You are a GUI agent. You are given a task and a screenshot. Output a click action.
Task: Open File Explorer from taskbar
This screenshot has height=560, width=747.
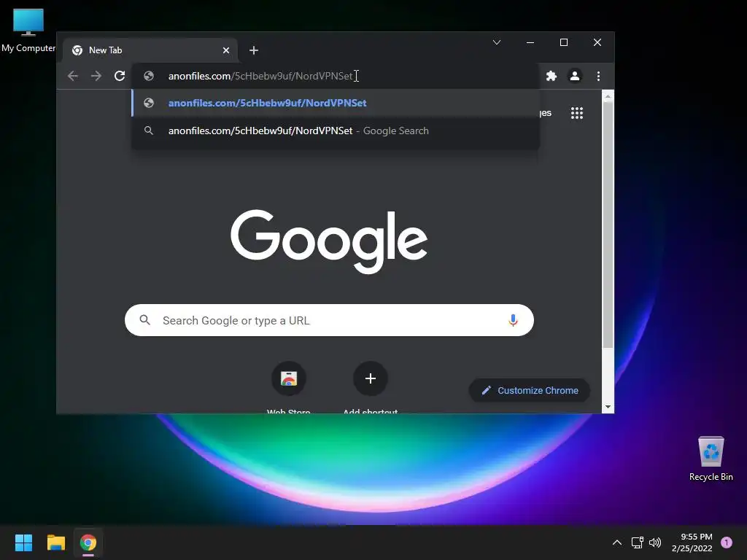pos(55,542)
